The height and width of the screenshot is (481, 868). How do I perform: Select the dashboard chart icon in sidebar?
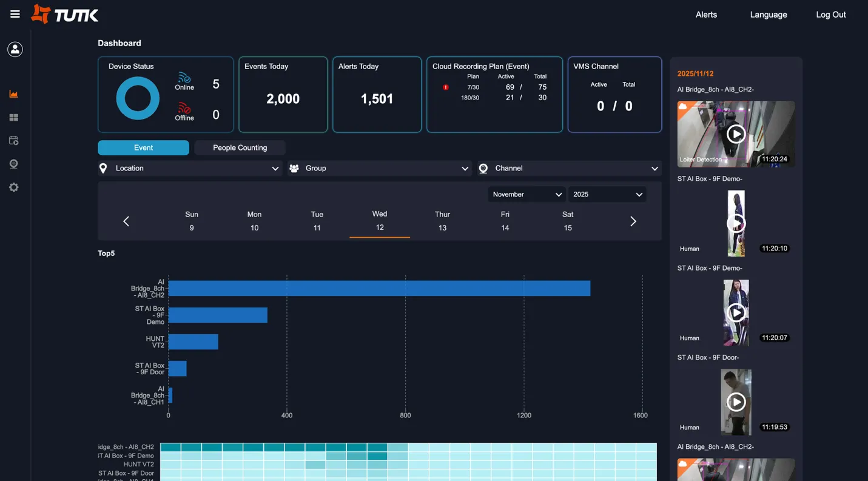click(x=13, y=94)
